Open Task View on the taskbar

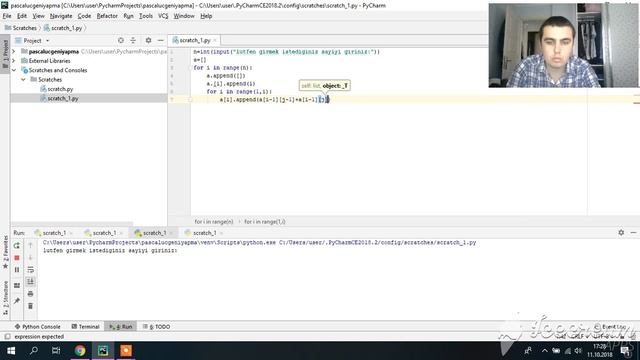(x=56, y=351)
